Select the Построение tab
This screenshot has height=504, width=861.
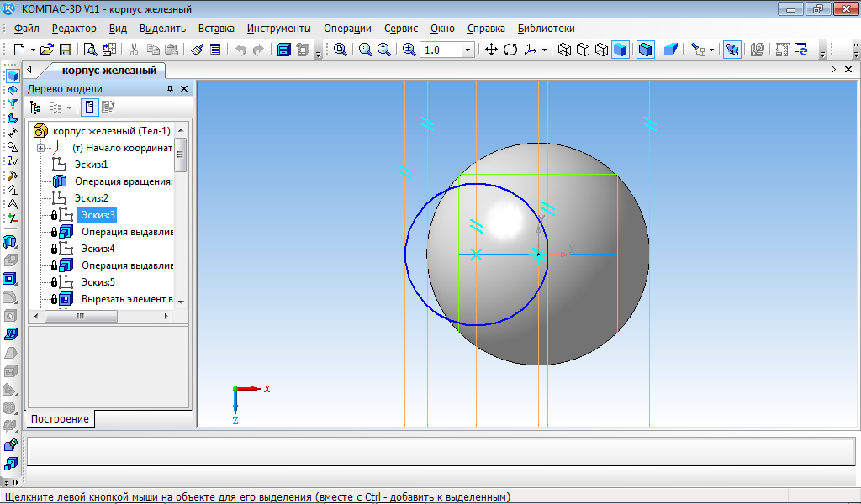click(61, 418)
